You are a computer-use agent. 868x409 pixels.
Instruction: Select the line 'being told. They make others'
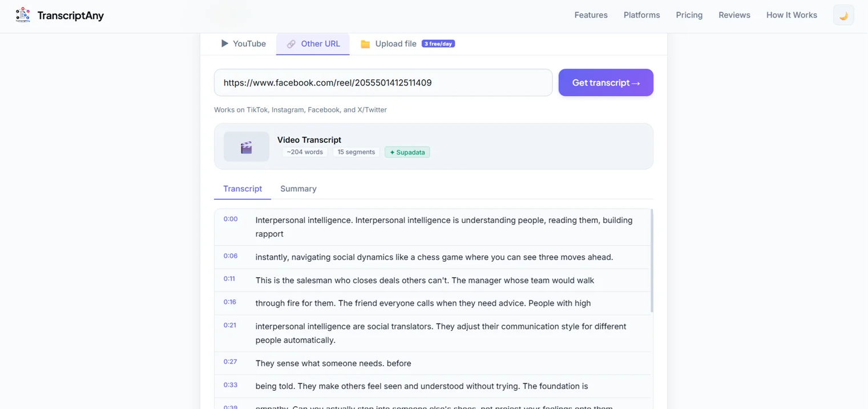click(422, 386)
